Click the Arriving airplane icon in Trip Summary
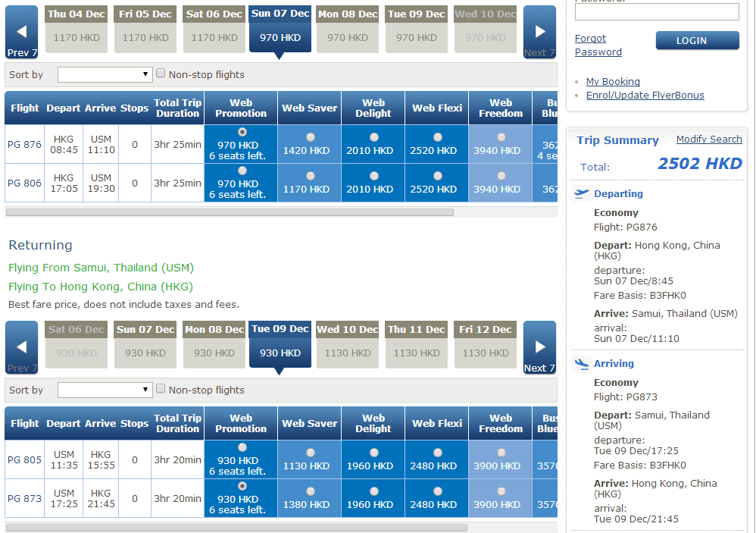This screenshot has width=756, height=533. click(x=582, y=364)
